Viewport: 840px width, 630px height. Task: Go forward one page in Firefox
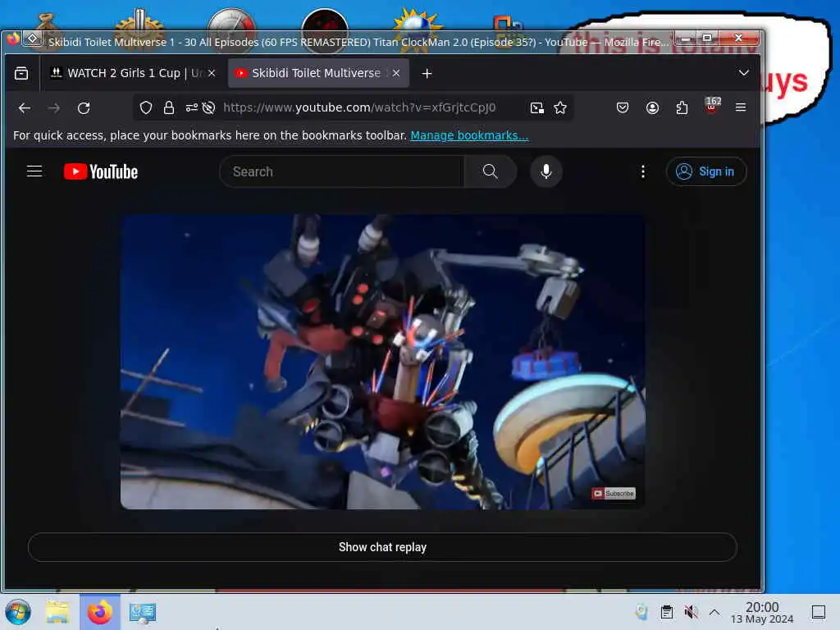pyautogui.click(x=53, y=108)
